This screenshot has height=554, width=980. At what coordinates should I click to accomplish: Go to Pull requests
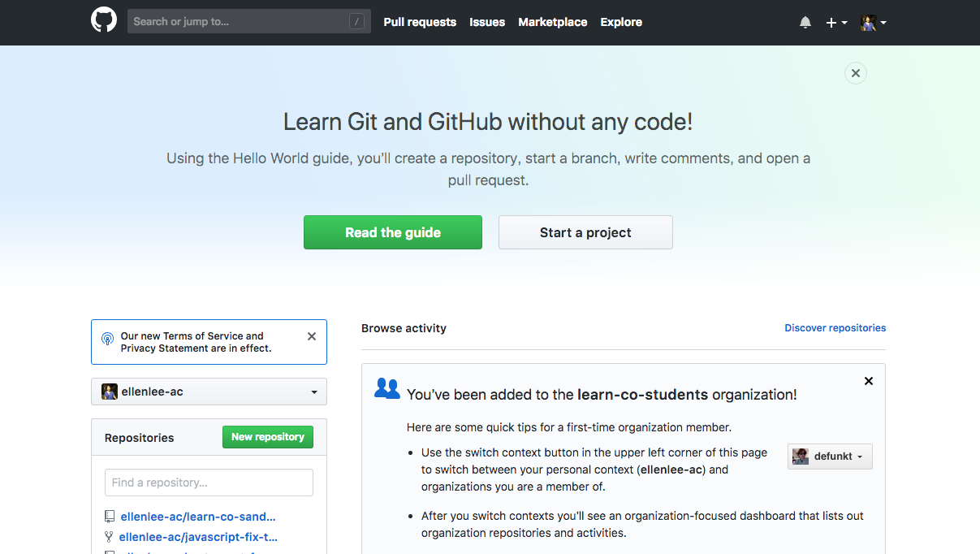pyautogui.click(x=420, y=22)
